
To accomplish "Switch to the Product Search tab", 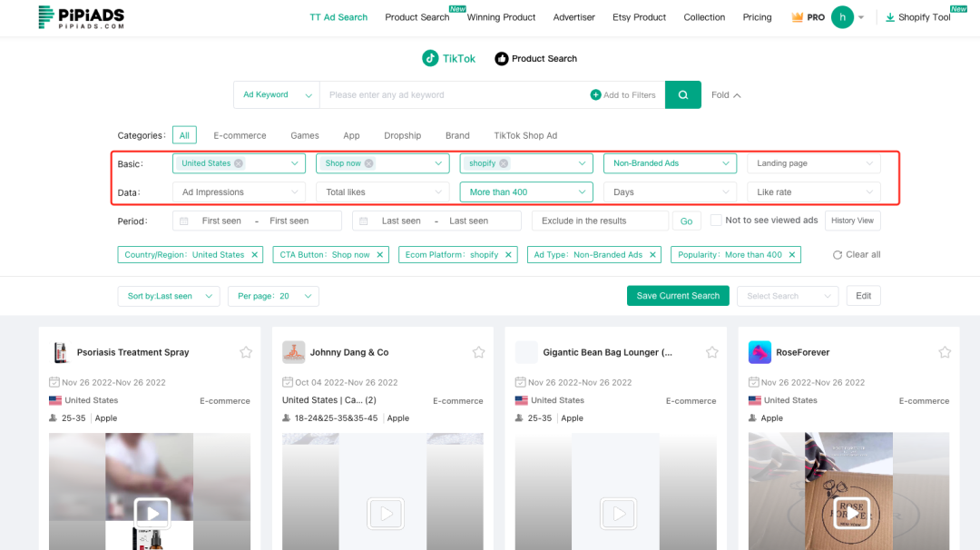I will tap(535, 59).
